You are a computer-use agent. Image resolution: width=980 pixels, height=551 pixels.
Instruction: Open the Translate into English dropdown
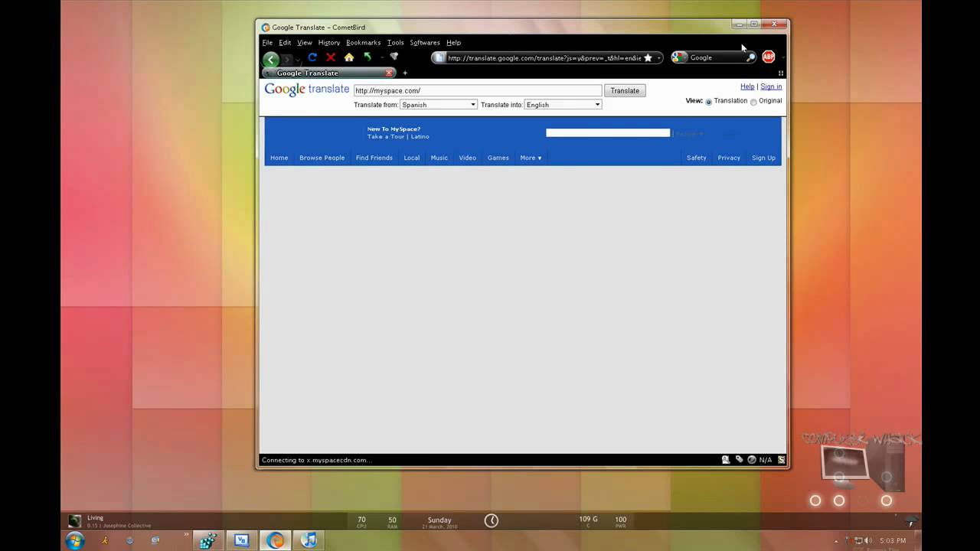(563, 105)
